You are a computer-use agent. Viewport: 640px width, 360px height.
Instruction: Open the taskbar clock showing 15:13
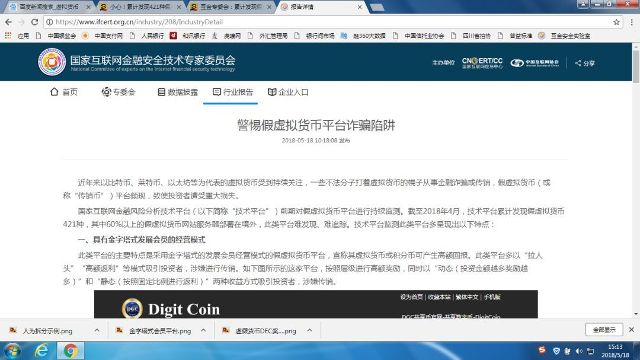pyautogui.click(x=615, y=351)
